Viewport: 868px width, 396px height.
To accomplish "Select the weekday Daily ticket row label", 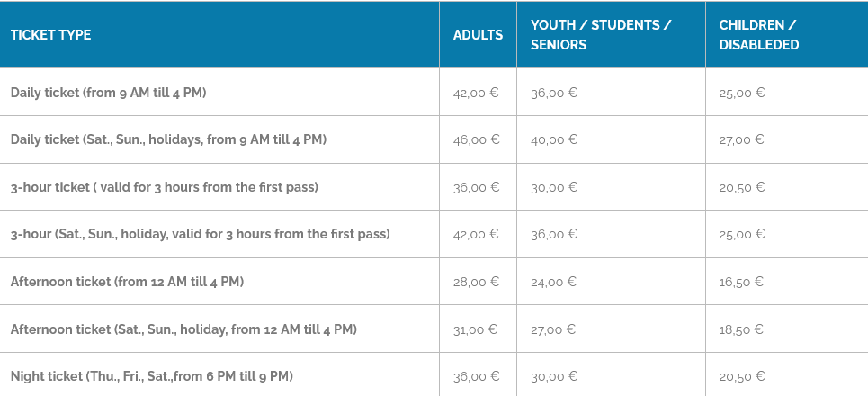I will 109,93.
